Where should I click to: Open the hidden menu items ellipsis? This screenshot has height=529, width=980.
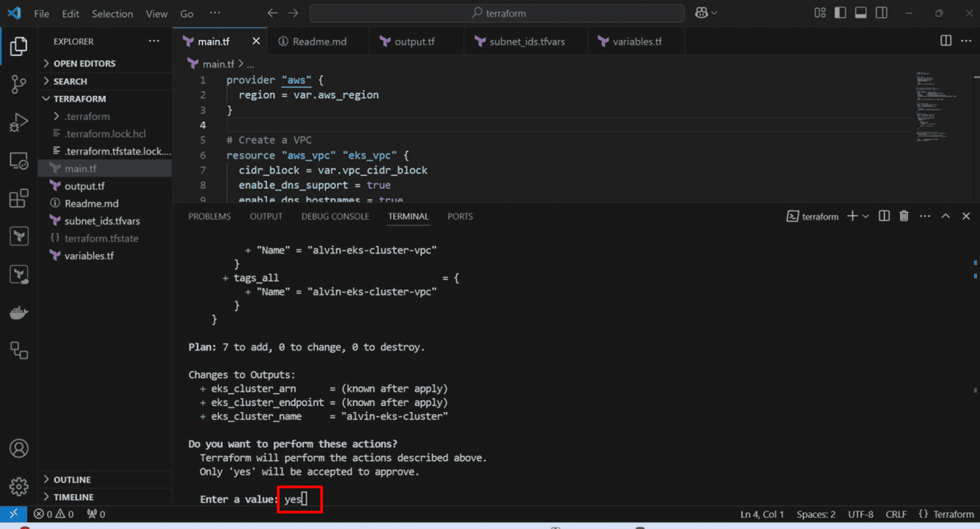tap(215, 13)
